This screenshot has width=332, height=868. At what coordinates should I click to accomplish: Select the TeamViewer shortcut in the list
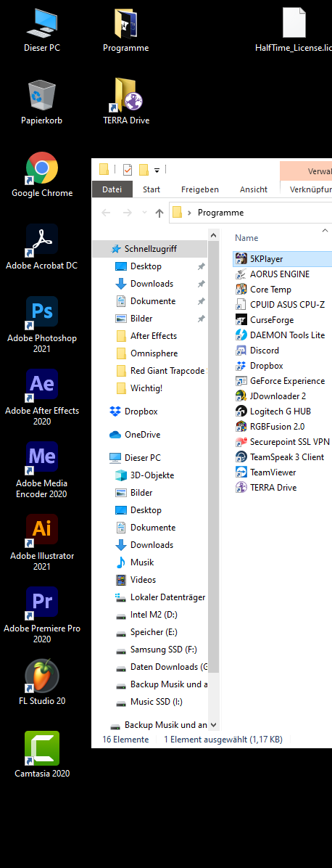point(265,472)
